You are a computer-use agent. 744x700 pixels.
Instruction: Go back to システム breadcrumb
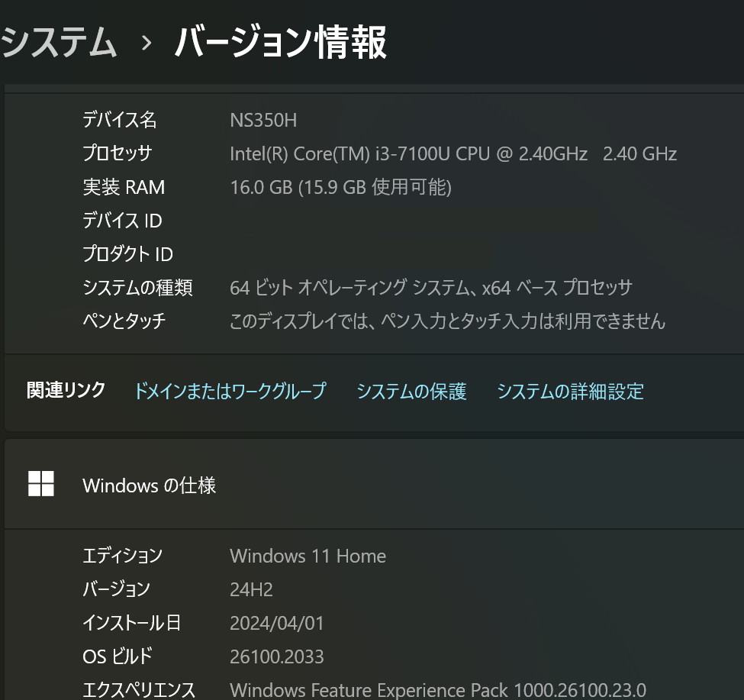(58, 42)
